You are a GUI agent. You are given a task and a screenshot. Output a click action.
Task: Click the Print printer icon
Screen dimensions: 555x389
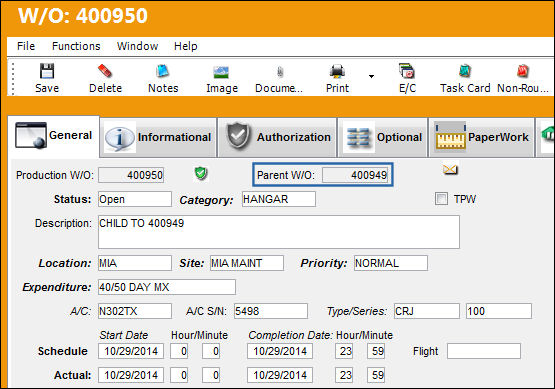[x=337, y=71]
